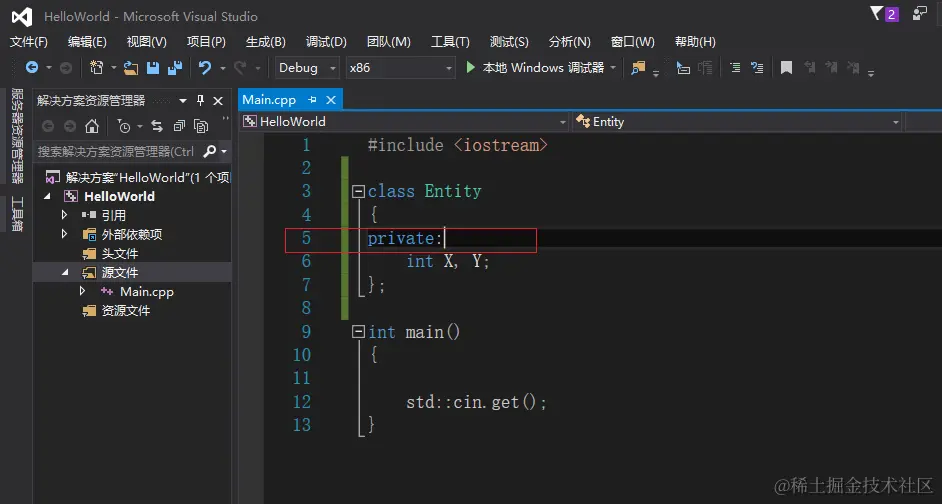
Task: Click the Redo arrow icon
Action: [240, 68]
